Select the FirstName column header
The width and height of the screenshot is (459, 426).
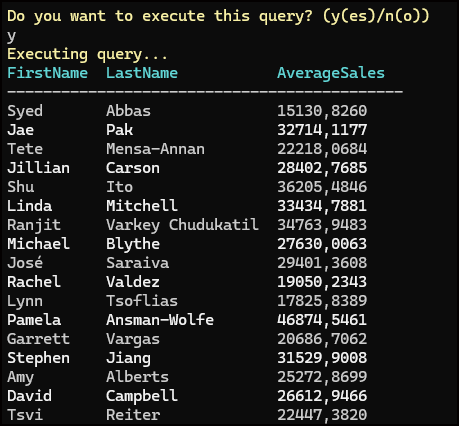coord(48,73)
